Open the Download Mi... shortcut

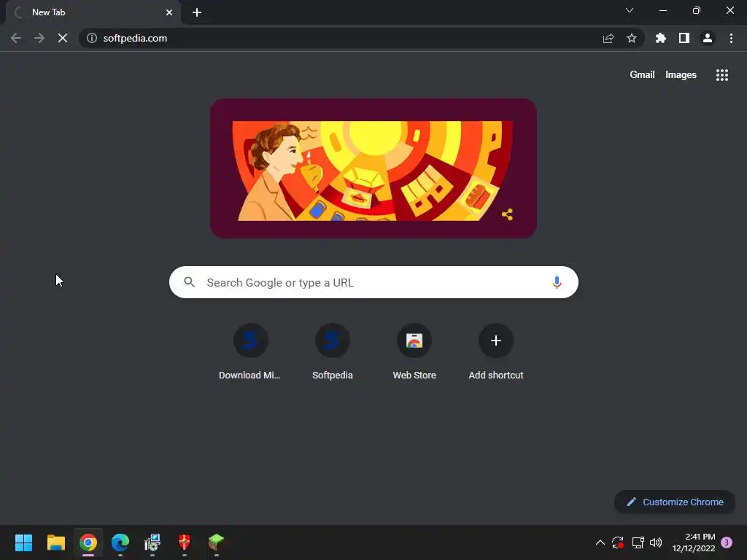[x=250, y=351]
